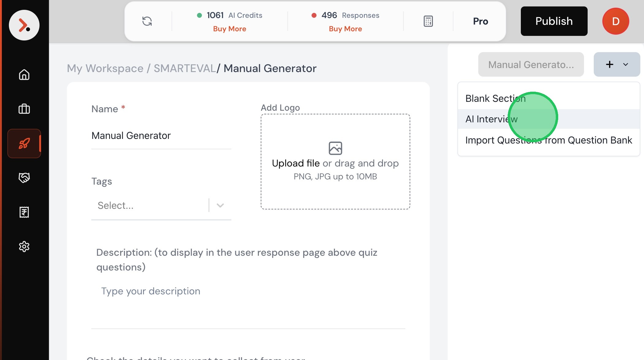Click Buy More under AI Credits

coord(229,29)
